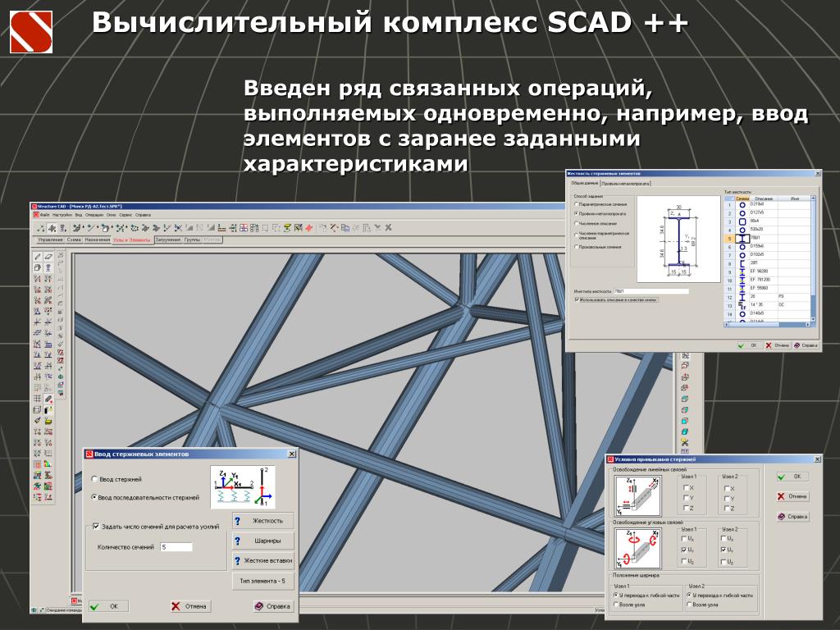Click the nodes tool icon at toolbar start
This screenshot has height=630, width=840.
coord(41,228)
